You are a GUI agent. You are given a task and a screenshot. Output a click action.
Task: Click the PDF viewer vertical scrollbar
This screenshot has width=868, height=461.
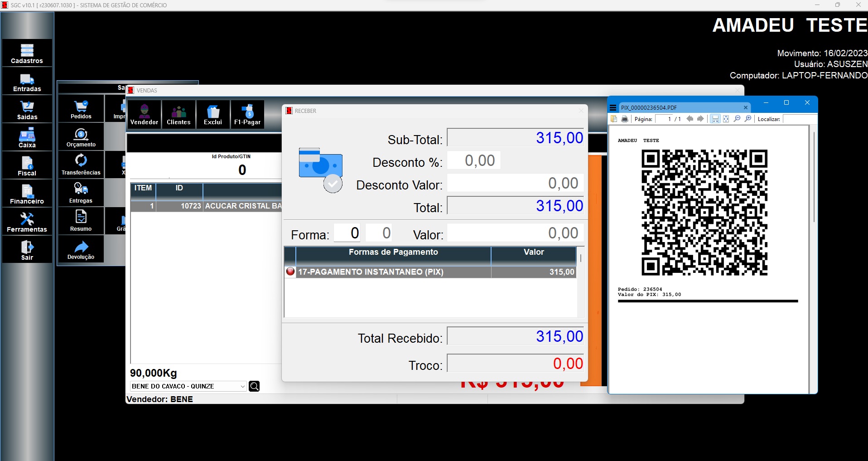(x=814, y=177)
